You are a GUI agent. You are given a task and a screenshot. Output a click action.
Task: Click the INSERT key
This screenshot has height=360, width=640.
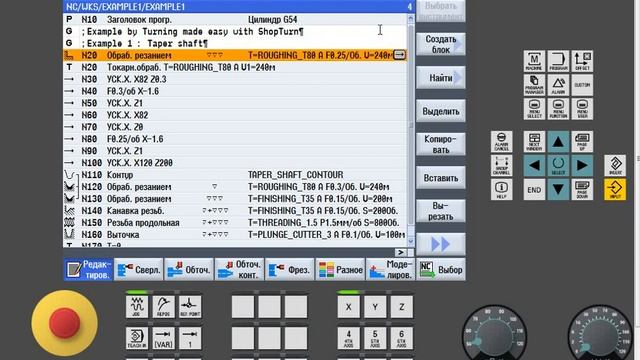[x=615, y=166]
